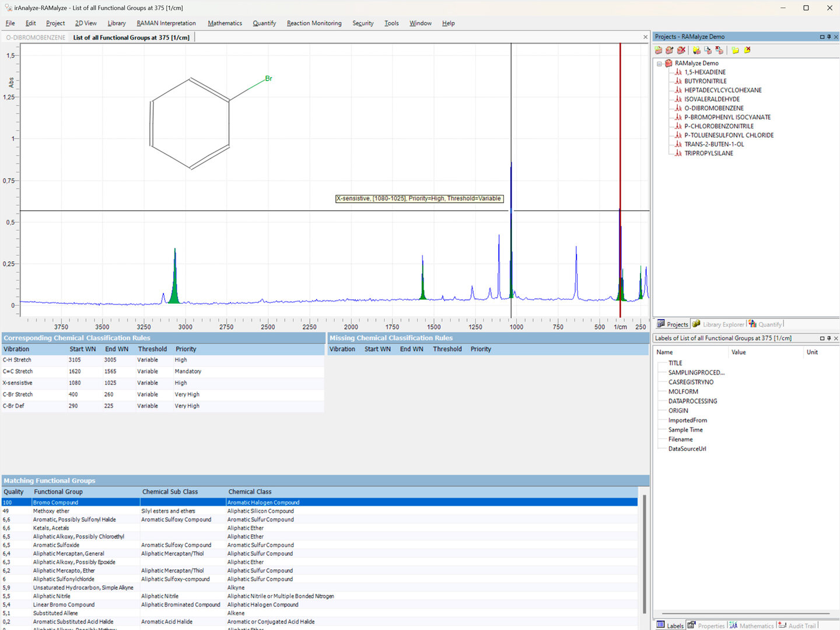Click the briefcase icon with red X

[681, 50]
